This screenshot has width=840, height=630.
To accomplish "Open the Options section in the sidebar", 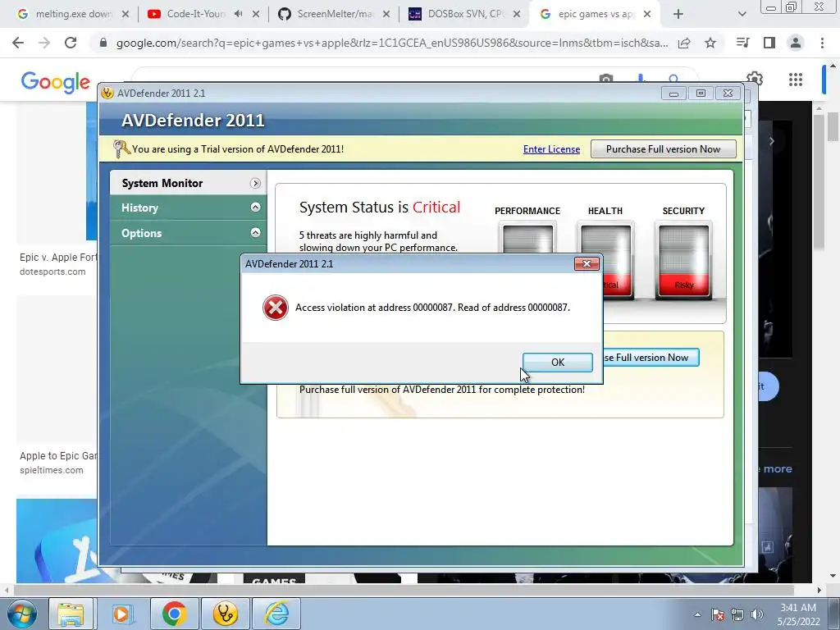I will (188, 233).
